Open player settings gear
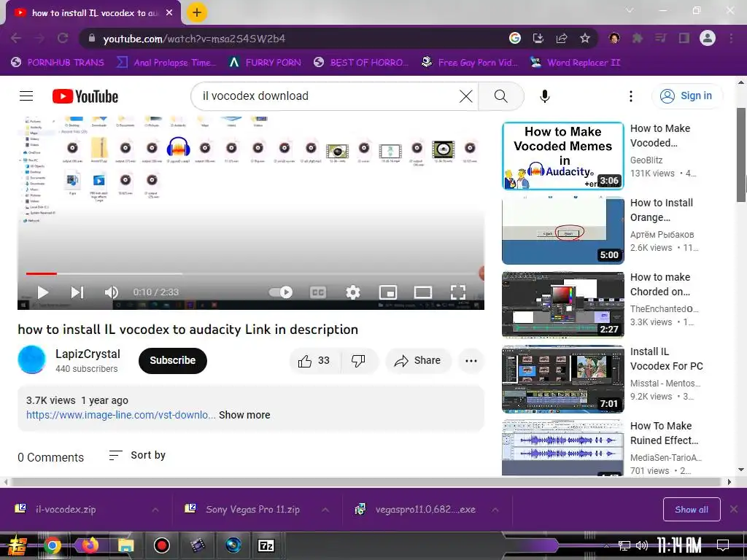747x560 pixels. coord(352,292)
